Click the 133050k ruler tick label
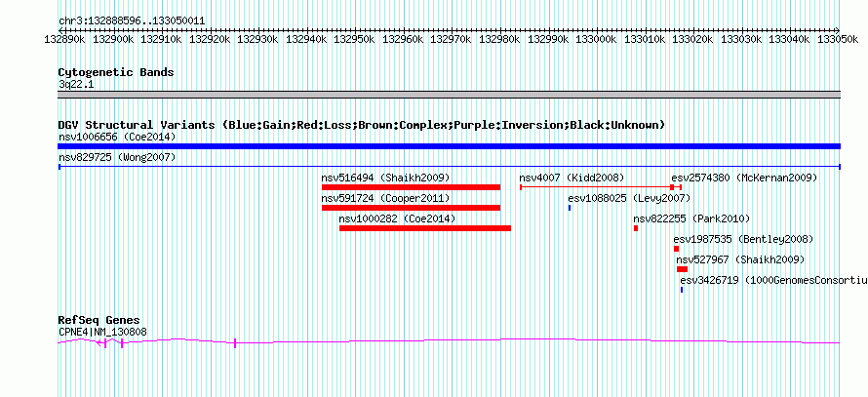This screenshot has width=868, height=397. 838,39
